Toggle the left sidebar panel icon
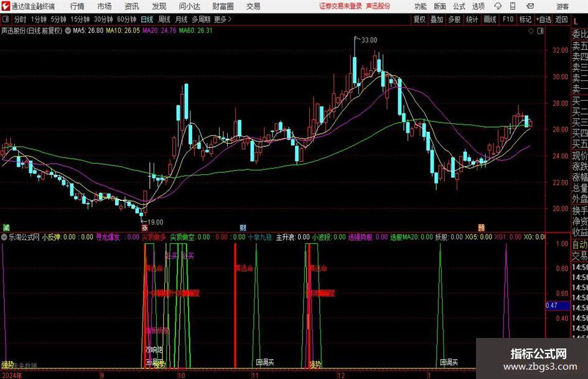 [6, 19]
